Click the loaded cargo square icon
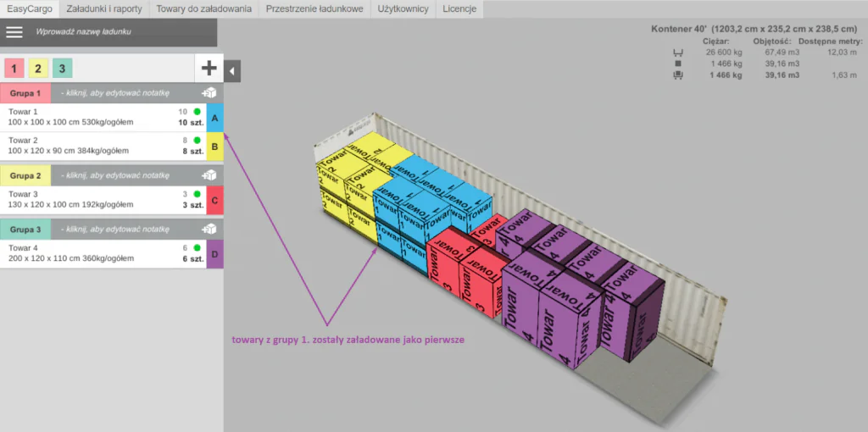 (677, 64)
